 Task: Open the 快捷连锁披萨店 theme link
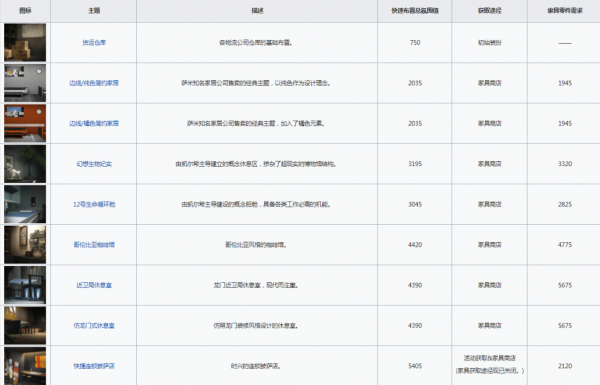click(94, 366)
